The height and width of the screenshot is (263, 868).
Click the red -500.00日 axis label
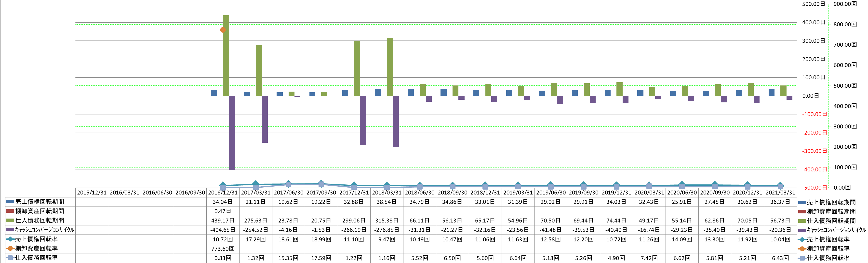815,187
